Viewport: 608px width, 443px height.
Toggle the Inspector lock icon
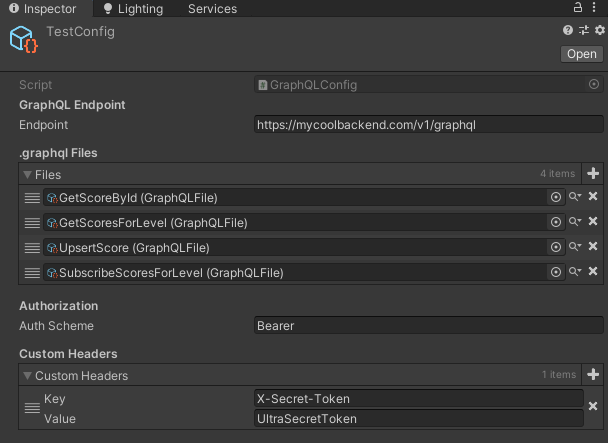(578, 8)
